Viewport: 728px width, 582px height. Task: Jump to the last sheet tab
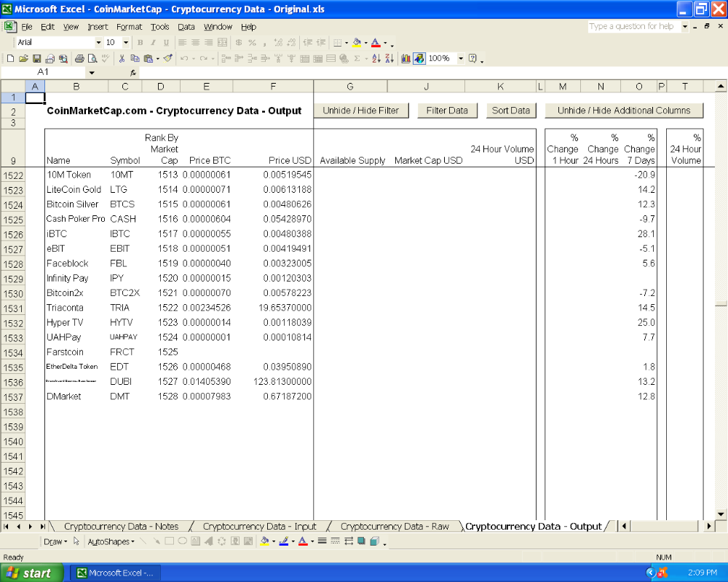coord(43,526)
